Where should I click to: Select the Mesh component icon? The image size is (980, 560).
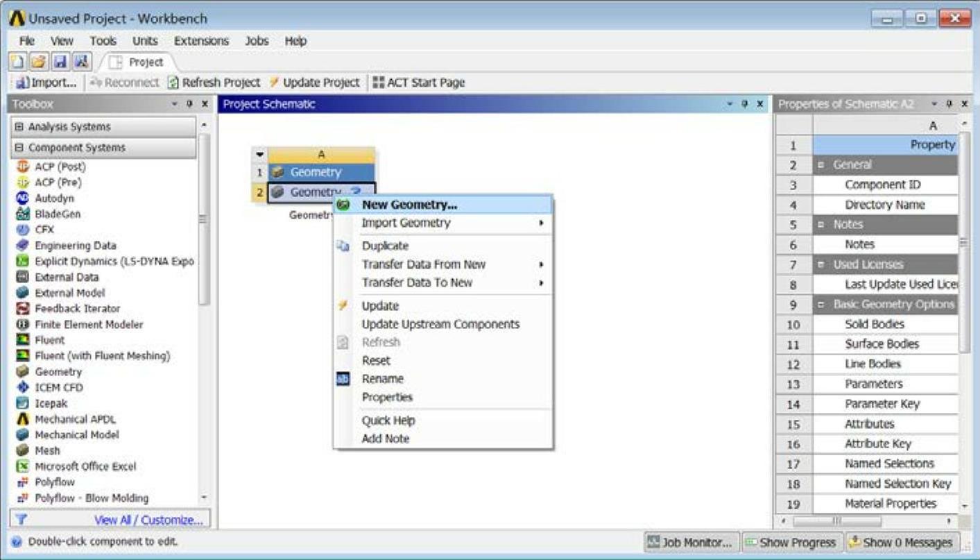[23, 450]
